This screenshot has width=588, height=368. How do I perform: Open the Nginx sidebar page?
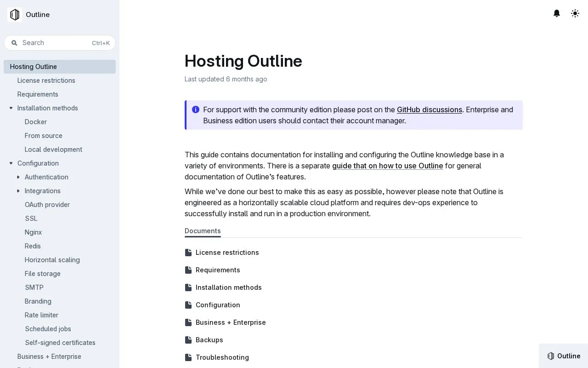(x=33, y=232)
